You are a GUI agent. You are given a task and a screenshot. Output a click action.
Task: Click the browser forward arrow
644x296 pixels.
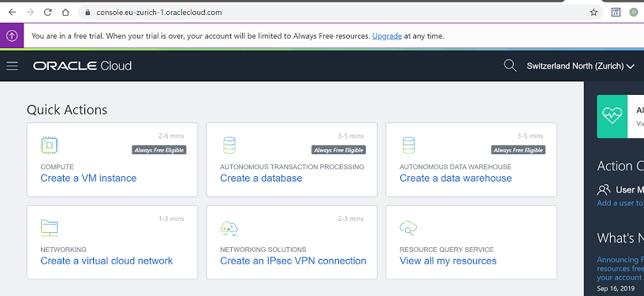[x=30, y=13]
